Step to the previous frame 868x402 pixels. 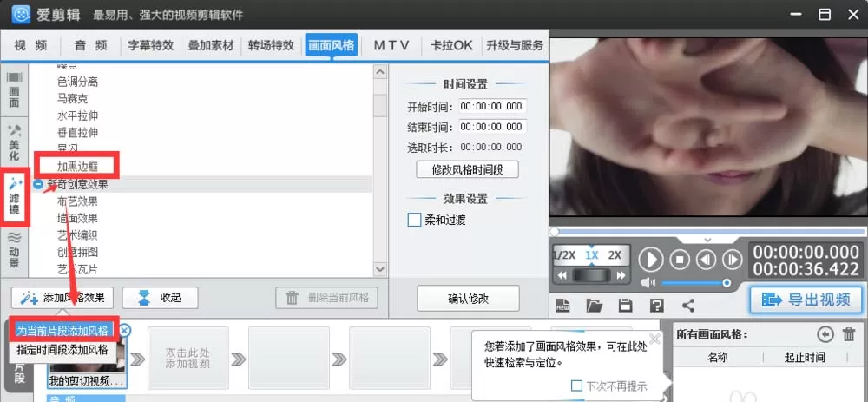click(706, 259)
